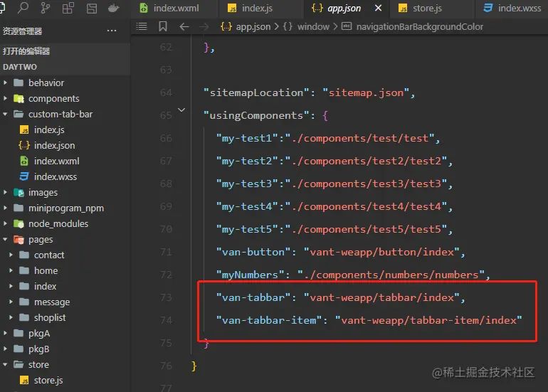The image size is (548, 392).
Task: Close the app.json tab
Action: click(378, 8)
